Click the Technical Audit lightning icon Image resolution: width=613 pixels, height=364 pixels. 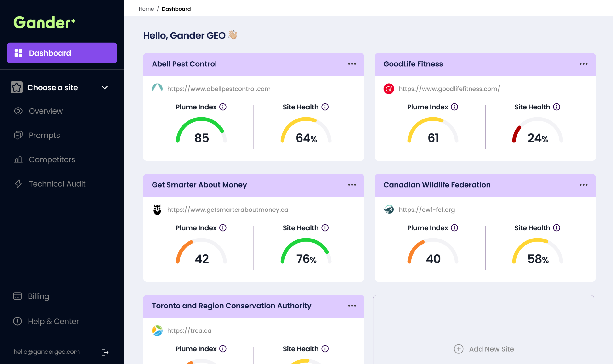18,184
